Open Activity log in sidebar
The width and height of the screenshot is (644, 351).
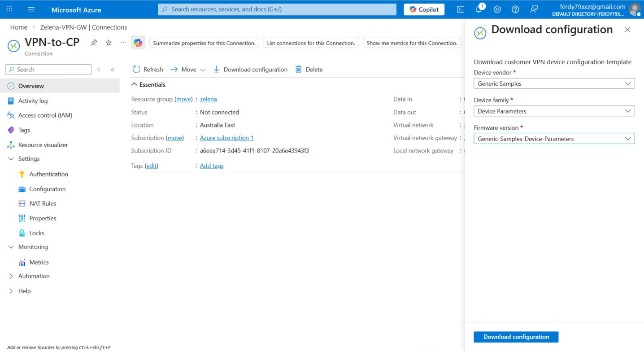pos(33,101)
